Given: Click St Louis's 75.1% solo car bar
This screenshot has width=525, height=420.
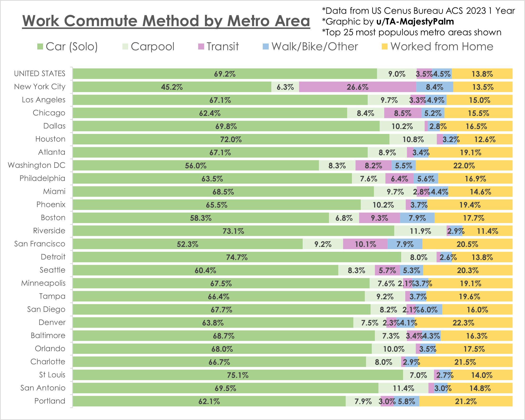Looking at the screenshot, I should (237, 375).
